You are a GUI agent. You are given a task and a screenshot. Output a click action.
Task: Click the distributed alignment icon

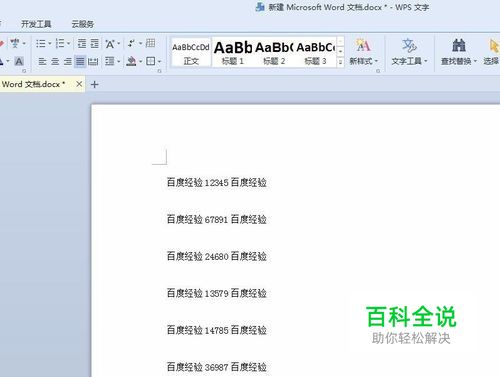(x=93, y=61)
